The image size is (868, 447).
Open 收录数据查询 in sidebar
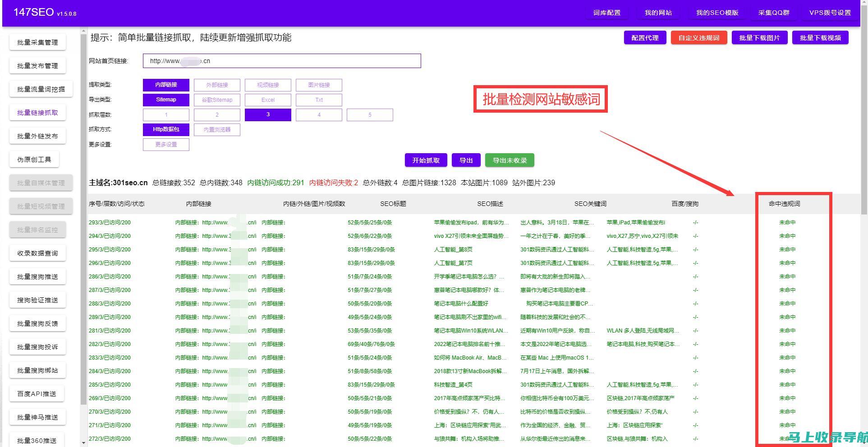(x=37, y=253)
